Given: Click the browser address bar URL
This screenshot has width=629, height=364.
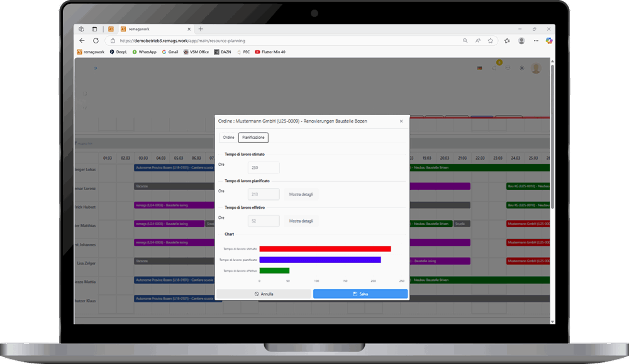Looking at the screenshot, I should [208, 40].
